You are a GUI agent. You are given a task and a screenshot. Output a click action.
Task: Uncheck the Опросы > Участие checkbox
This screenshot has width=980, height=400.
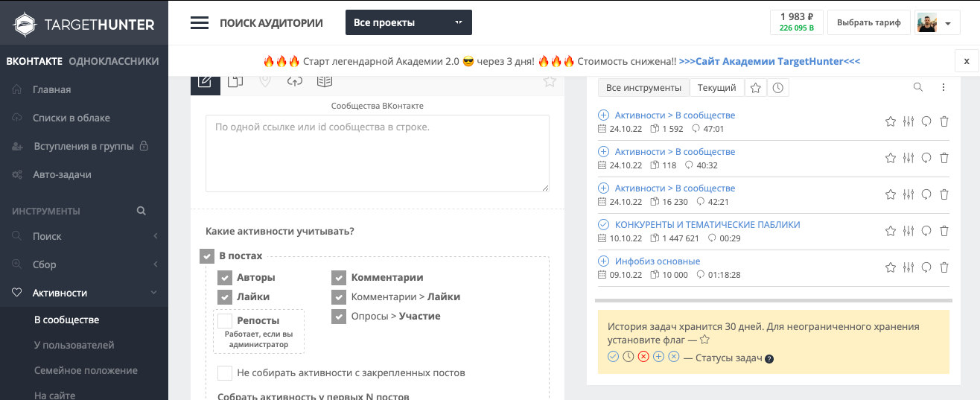tap(339, 317)
